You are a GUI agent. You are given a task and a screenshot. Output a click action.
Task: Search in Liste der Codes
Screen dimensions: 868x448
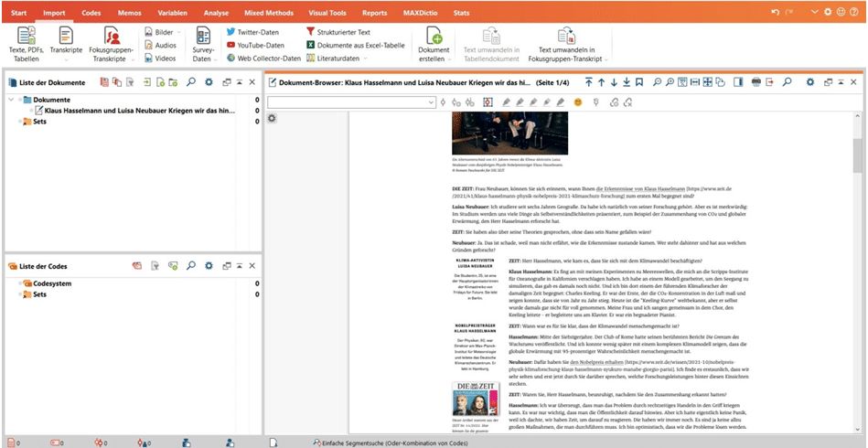191,266
